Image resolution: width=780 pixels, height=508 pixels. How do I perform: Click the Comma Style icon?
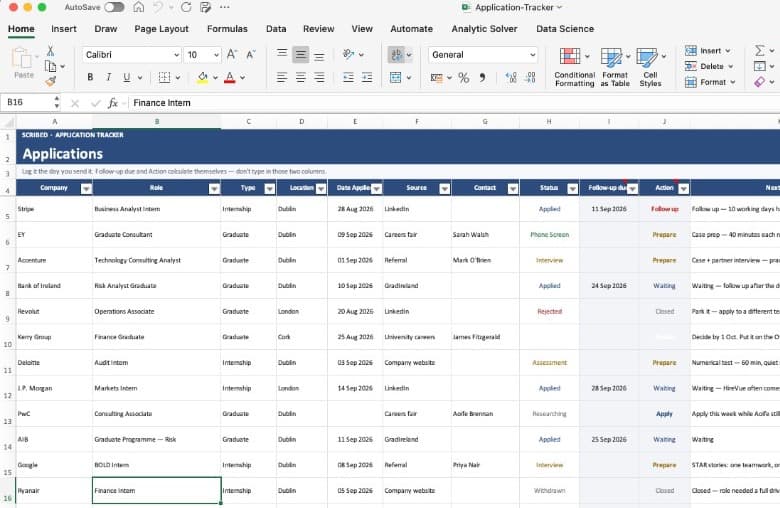482,78
